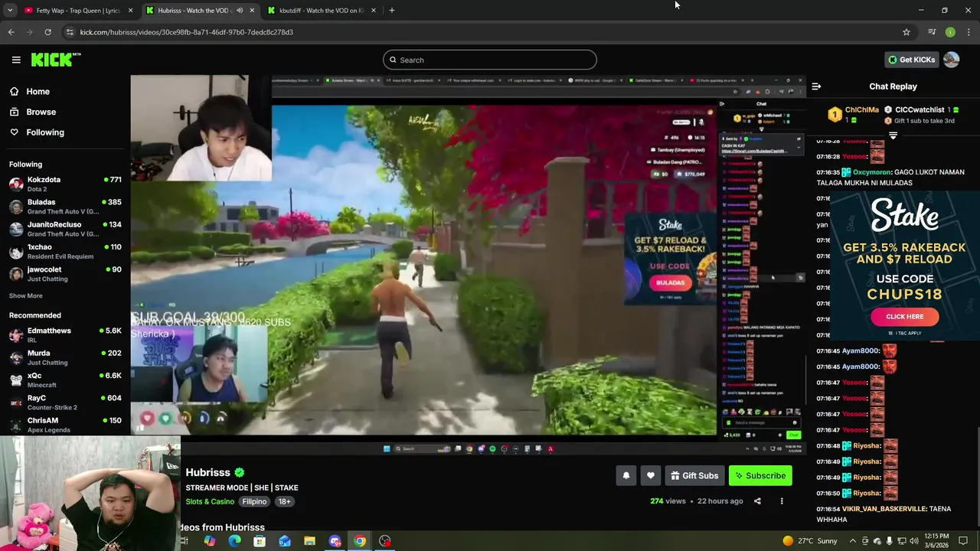The height and width of the screenshot is (551, 980).
Task: Switch to kbutdiff VOD tab
Action: click(322, 11)
